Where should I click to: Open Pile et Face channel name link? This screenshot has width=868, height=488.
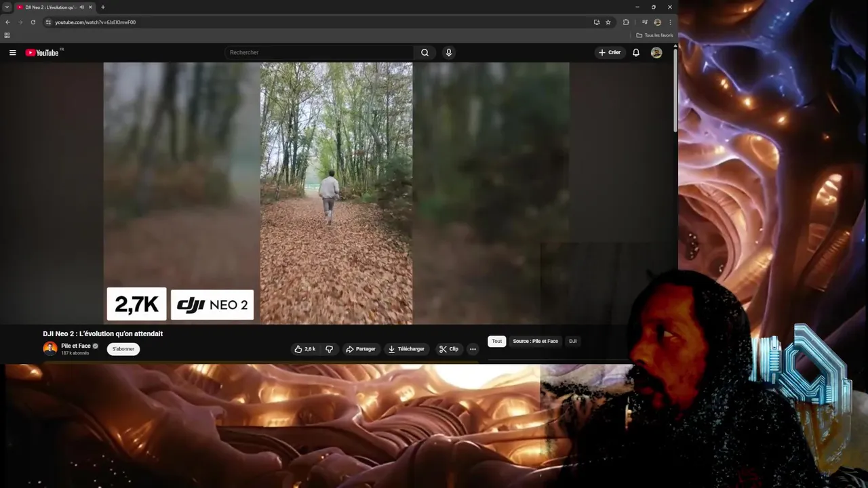[76, 346]
